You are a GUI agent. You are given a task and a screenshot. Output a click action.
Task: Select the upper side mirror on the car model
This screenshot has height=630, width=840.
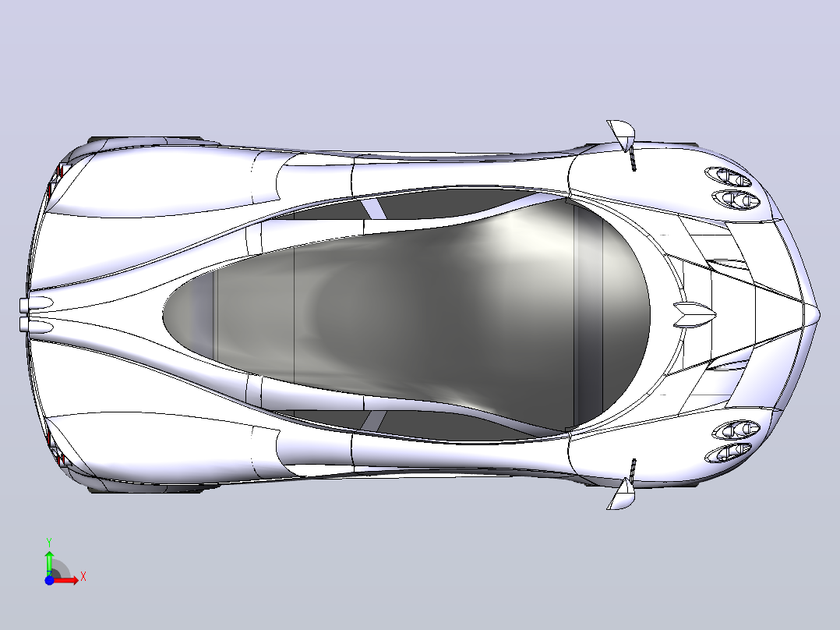coord(622,135)
